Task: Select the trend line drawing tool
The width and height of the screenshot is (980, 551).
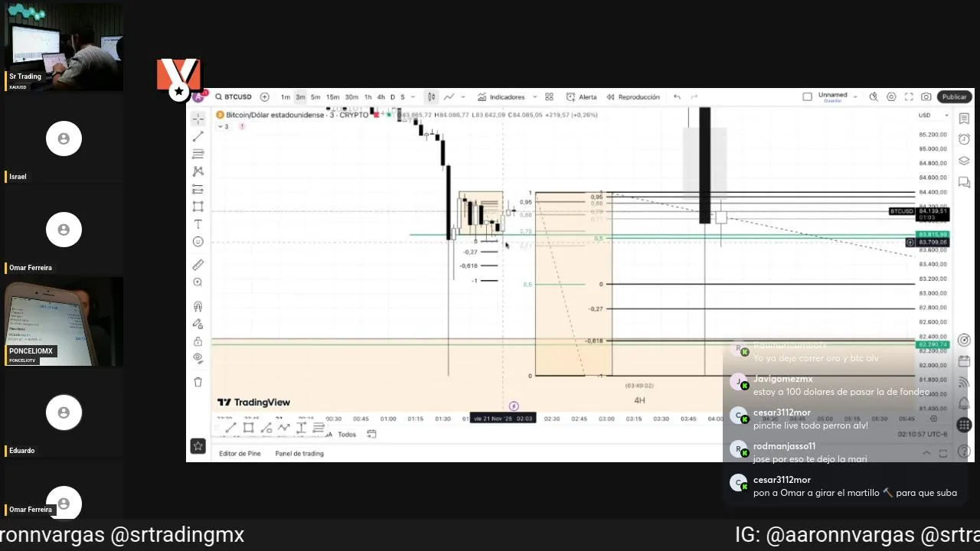Action: tap(198, 136)
